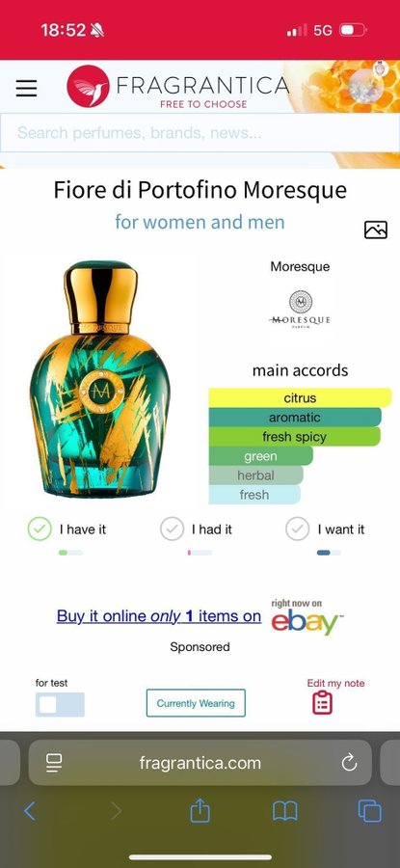
Task: Open the perfume photo gallery icon
Action: point(376,230)
